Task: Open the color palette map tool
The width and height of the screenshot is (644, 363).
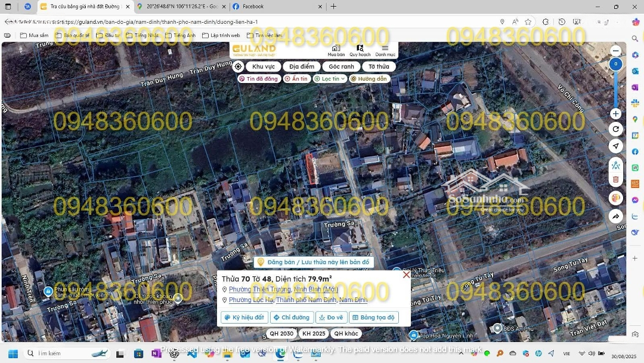Action: (615, 198)
